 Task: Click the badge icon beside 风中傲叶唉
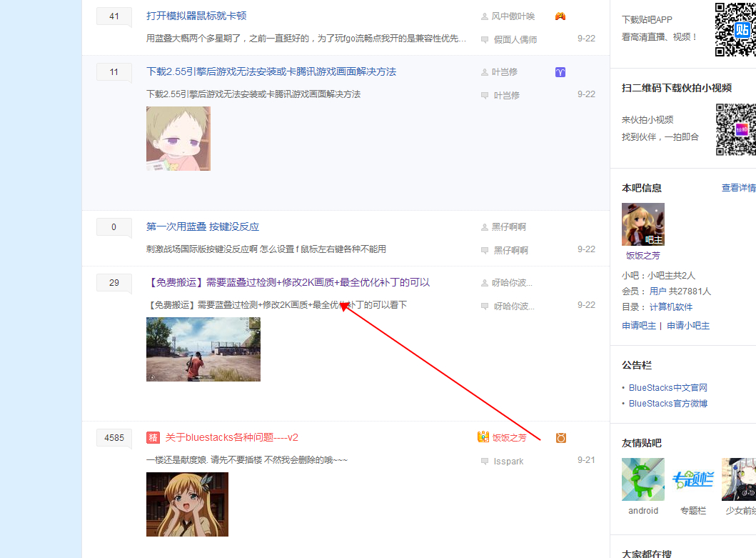pos(560,16)
